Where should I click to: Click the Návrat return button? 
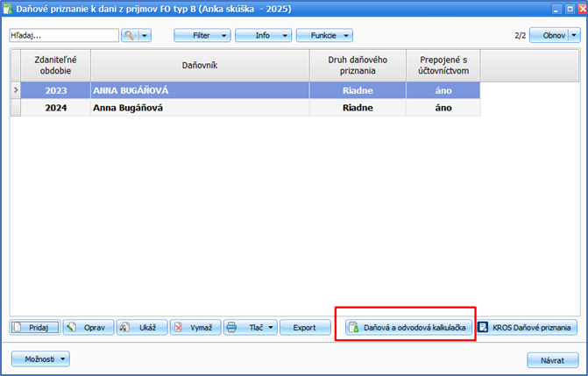[553, 360]
